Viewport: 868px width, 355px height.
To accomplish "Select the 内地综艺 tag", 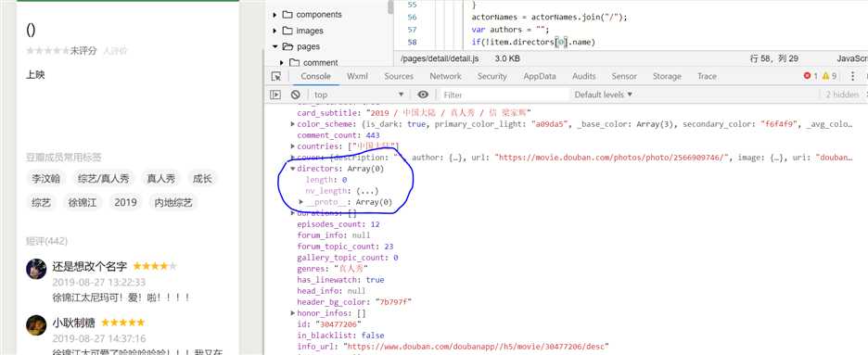I will coord(173,203).
